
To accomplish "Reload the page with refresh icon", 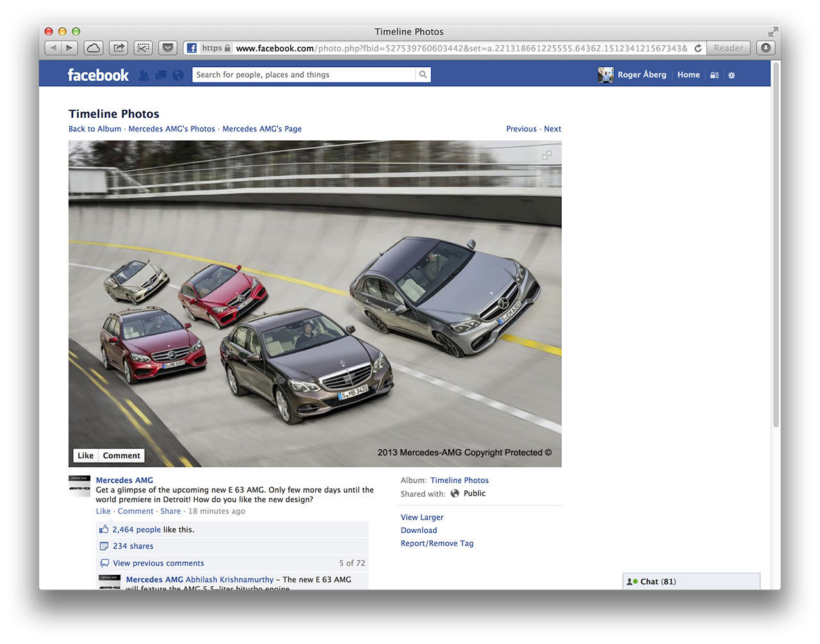I will [x=698, y=48].
